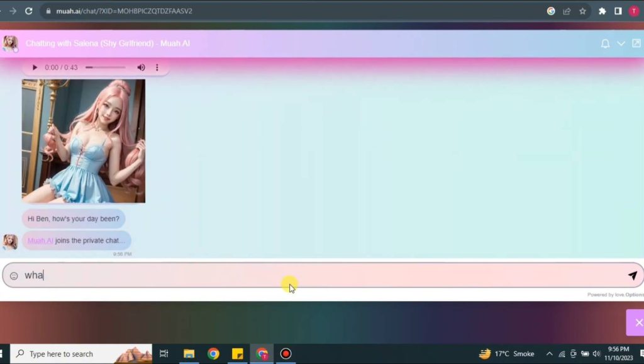Share this page using the share icon
The height and width of the screenshot is (364, 644).
[567, 11]
